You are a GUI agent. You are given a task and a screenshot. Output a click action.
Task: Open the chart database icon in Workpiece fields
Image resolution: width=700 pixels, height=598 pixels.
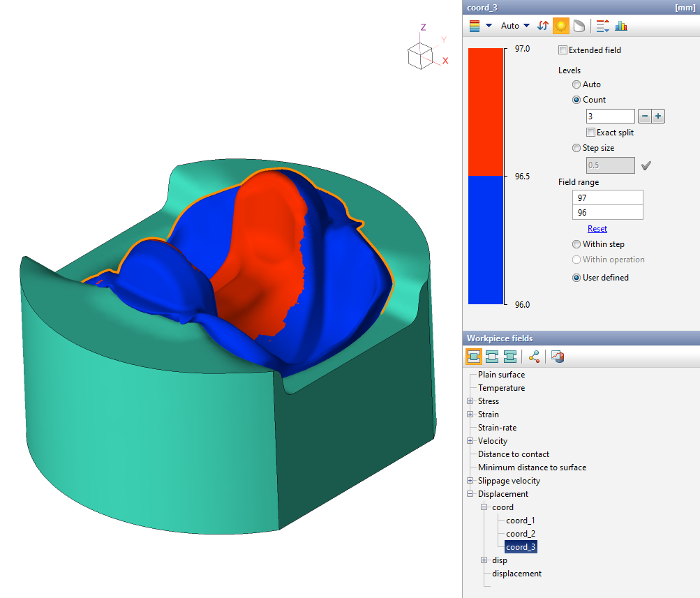tap(558, 357)
